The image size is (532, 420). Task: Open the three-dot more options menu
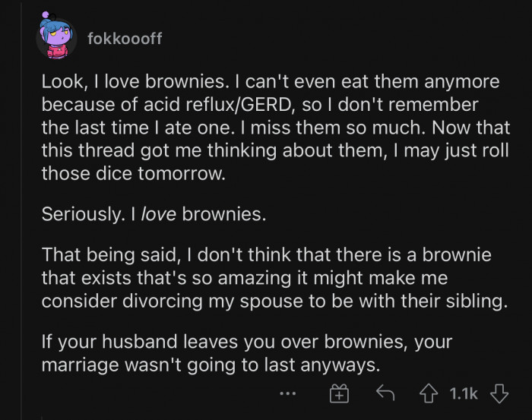pos(287,393)
